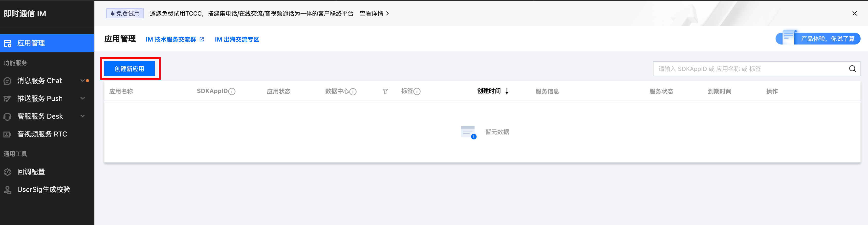Show 标签 info tooltip icon
This screenshot has width=868, height=225.
(x=417, y=91)
